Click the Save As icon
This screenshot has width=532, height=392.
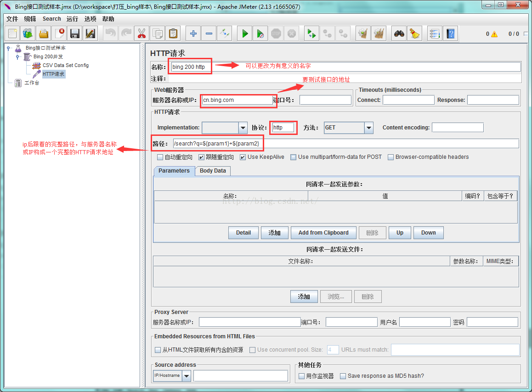point(90,34)
